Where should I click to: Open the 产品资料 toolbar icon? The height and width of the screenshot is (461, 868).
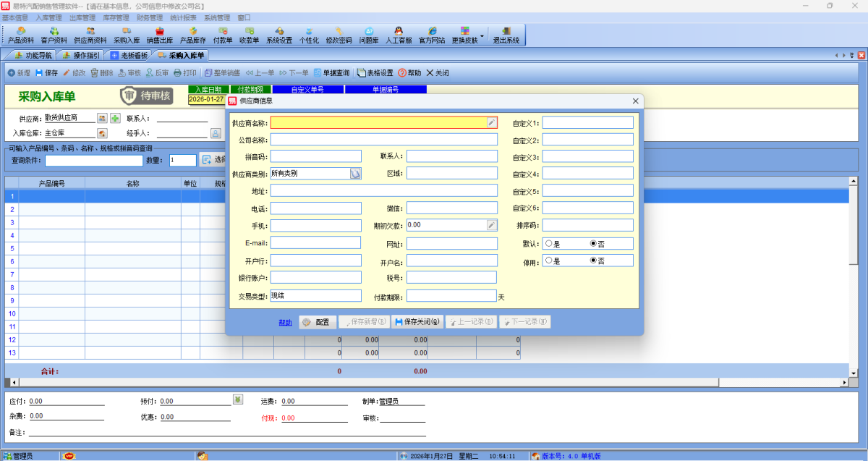pos(21,35)
